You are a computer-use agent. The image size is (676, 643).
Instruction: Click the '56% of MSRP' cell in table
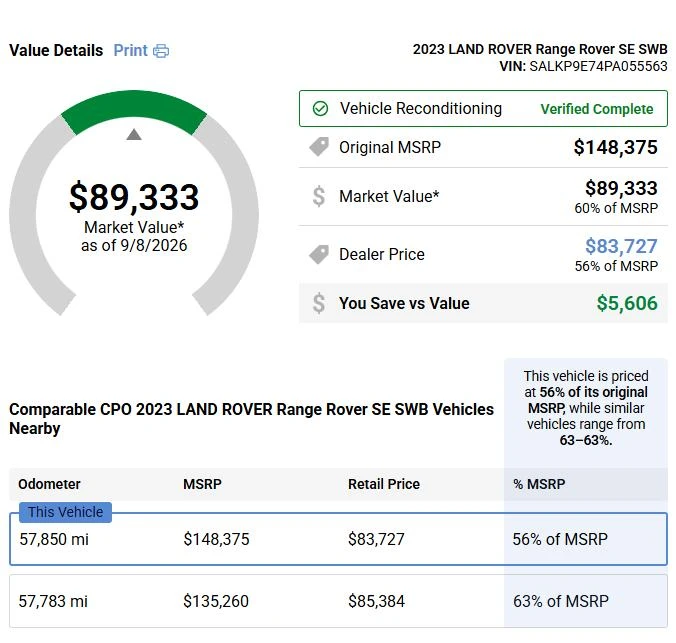[560, 539]
